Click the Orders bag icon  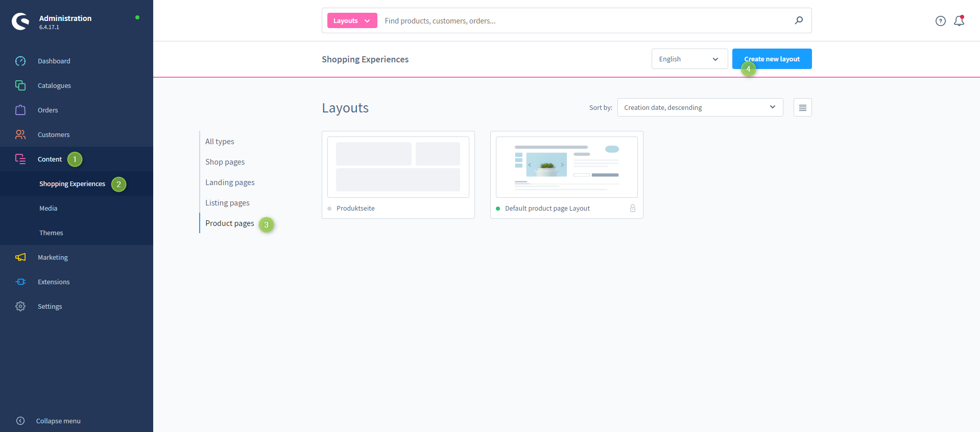tap(20, 110)
